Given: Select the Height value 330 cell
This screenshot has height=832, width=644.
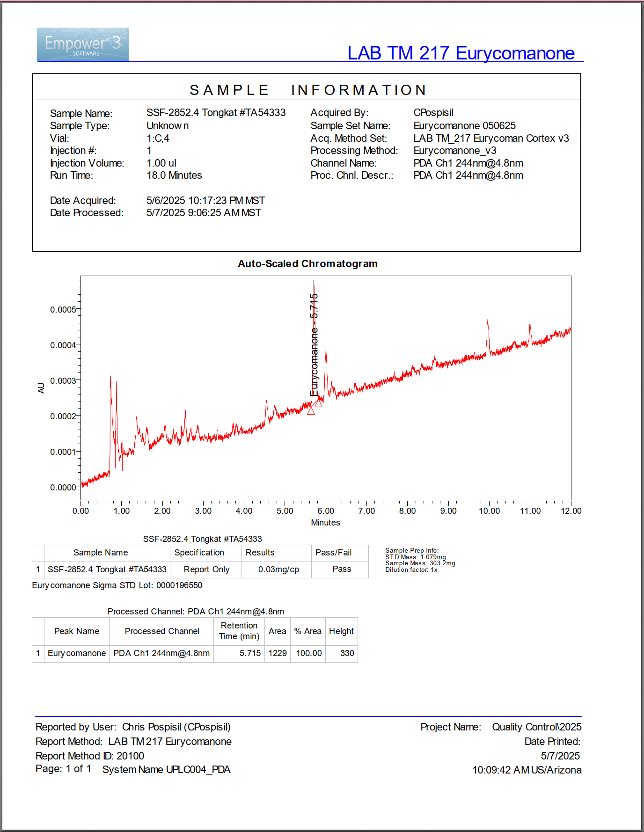Looking at the screenshot, I should [x=346, y=653].
